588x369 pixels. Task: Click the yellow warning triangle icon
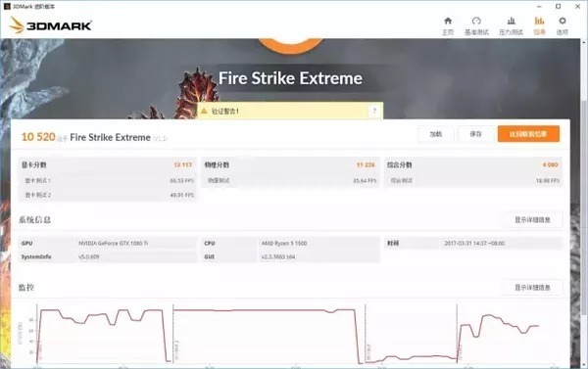tap(204, 112)
